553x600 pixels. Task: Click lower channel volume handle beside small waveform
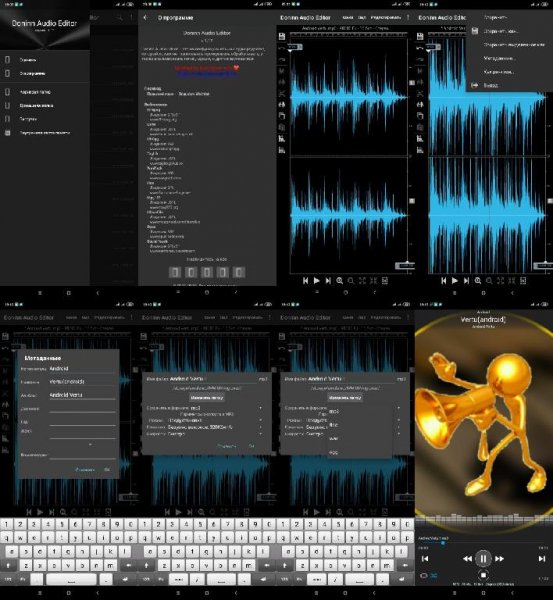click(412, 201)
